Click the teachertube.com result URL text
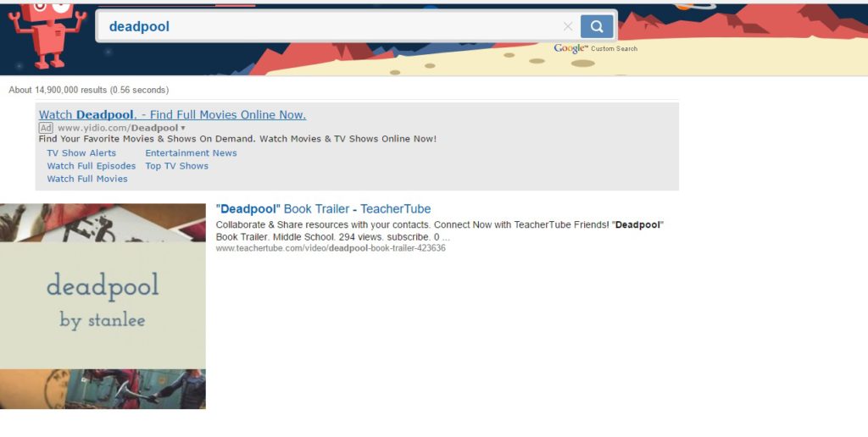Image resolution: width=868 pixels, height=437 pixels. [331, 248]
